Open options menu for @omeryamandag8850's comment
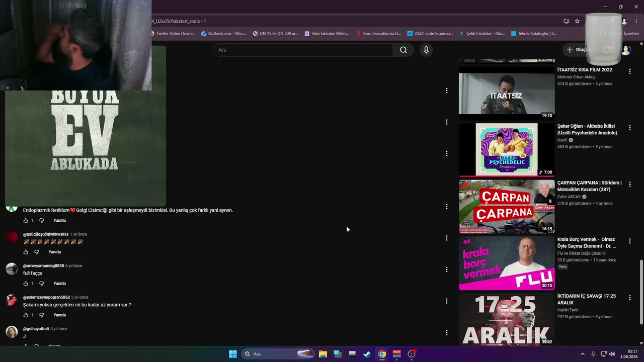 pos(446,269)
